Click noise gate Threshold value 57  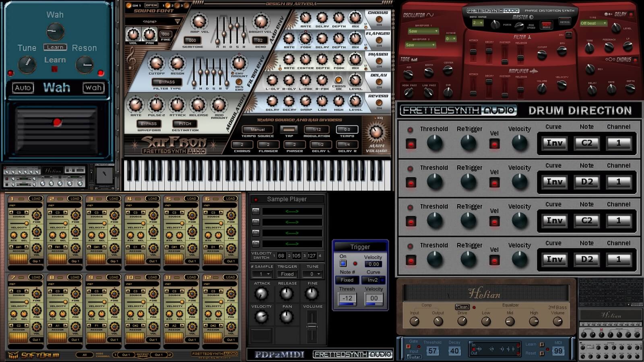click(x=432, y=351)
